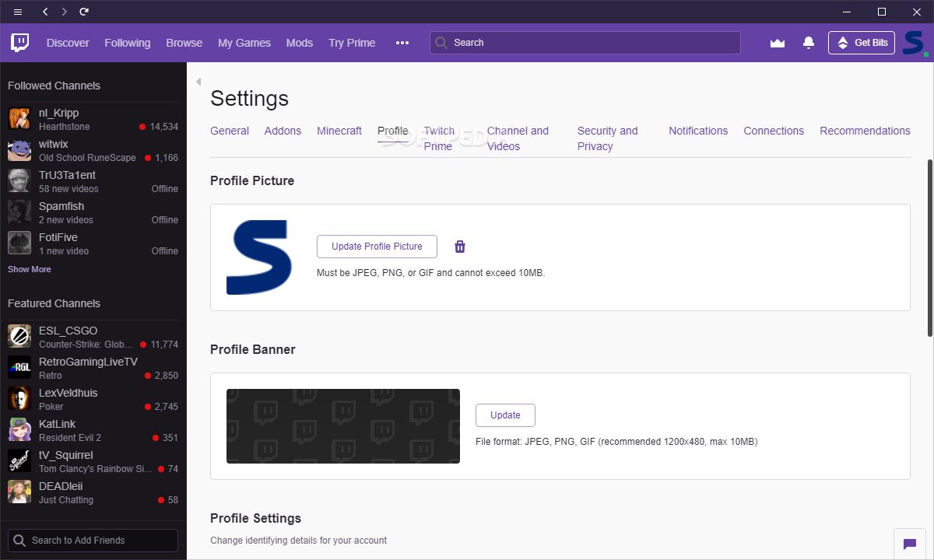The height and width of the screenshot is (560, 934).
Task: Click LexVeldhuis channel avatar
Action: pyautogui.click(x=19, y=399)
